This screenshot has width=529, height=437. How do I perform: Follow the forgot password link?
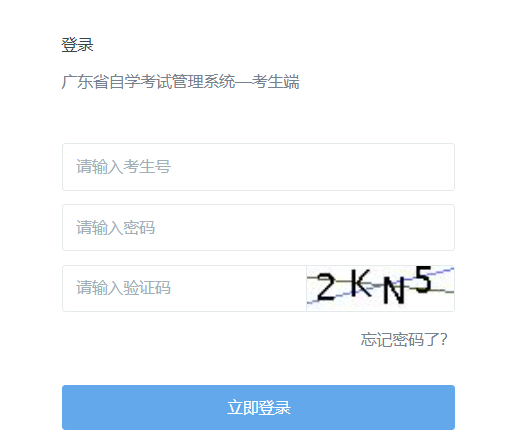[404, 339]
